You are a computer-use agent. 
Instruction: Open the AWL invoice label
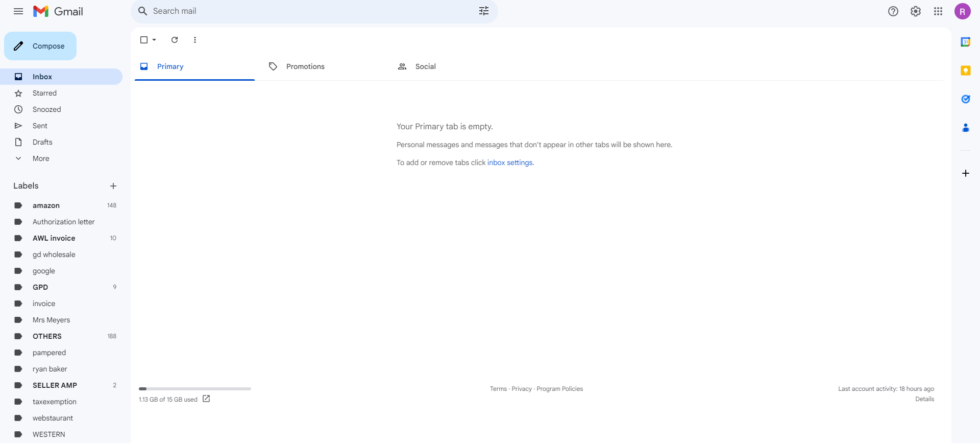[x=61, y=238]
